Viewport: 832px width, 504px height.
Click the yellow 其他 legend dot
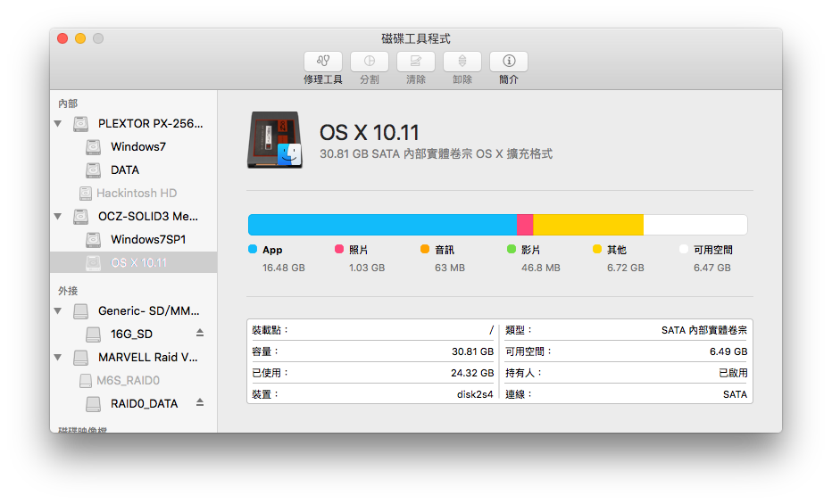pos(597,249)
